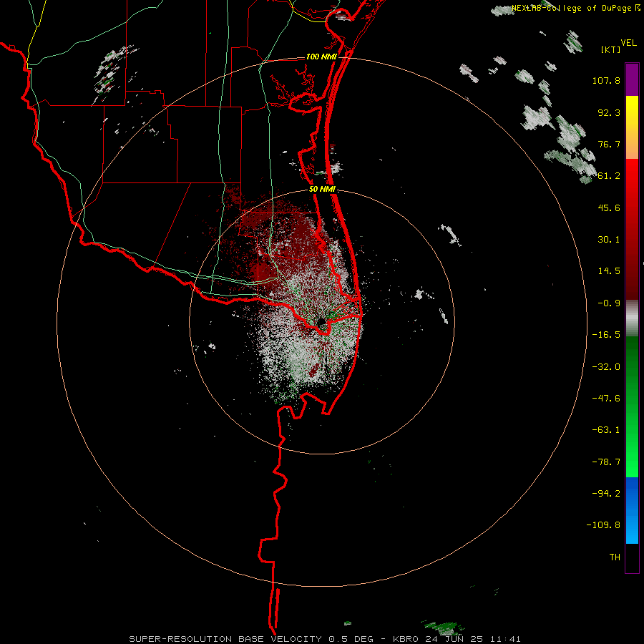Click the "100 NMI" range ring label
The image size is (644, 644).
point(321,57)
